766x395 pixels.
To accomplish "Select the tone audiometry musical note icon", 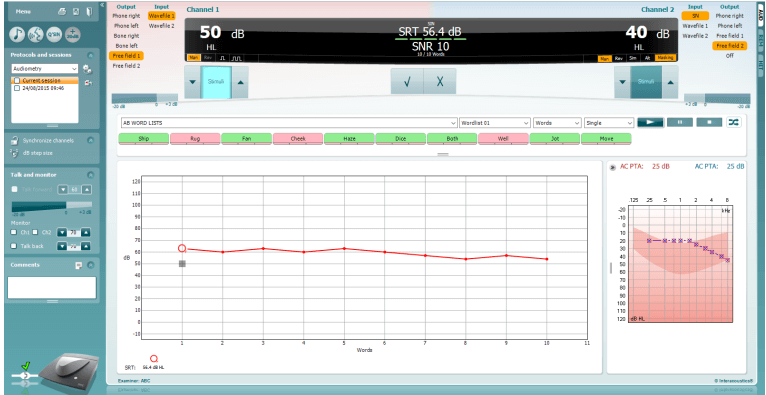I will 18,34.
